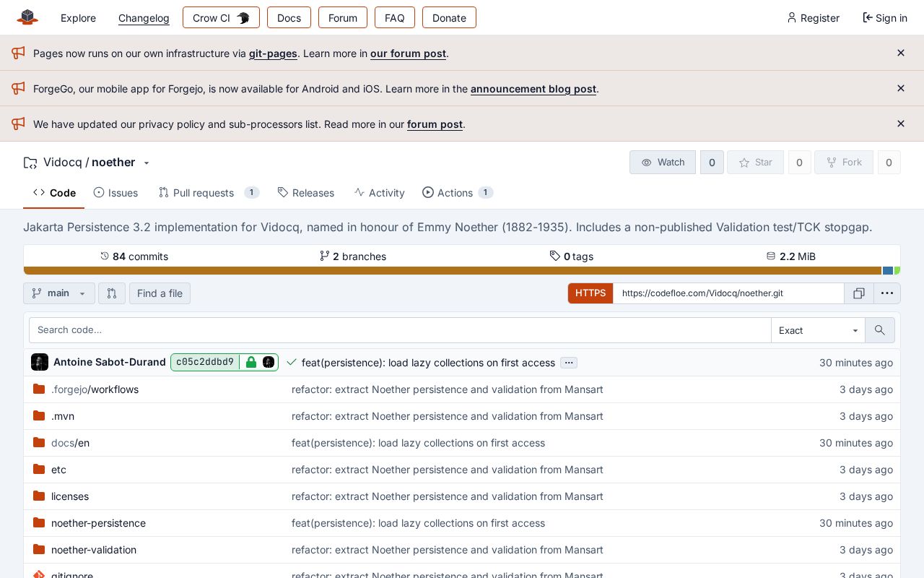The image size is (924, 578).
Task: Dismiss the ForgeGo announcement banner
Action: [901, 88]
